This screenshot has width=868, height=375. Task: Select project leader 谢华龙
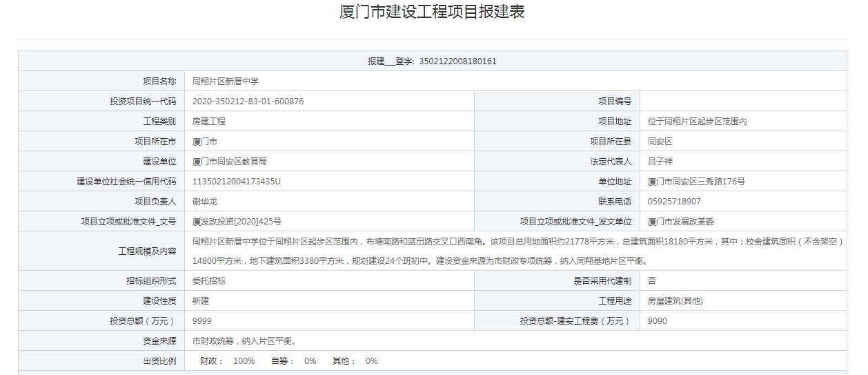[x=205, y=202]
